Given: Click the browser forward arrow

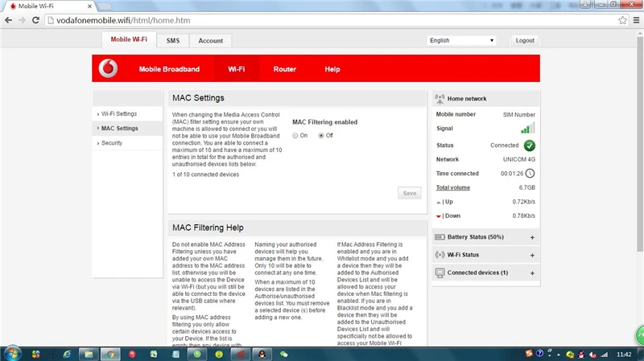Looking at the screenshot, I should point(22,20).
